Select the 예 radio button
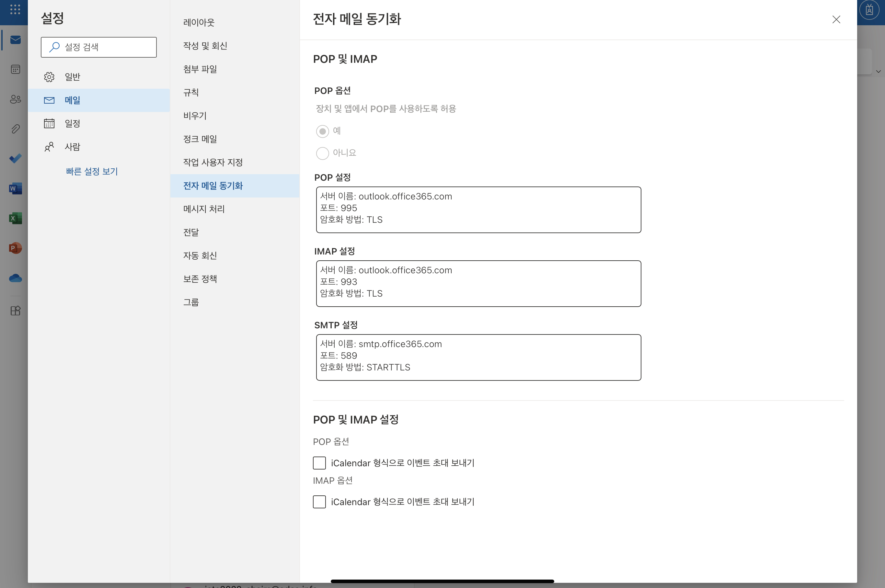Screen dimensions: 885x588 click(322, 131)
